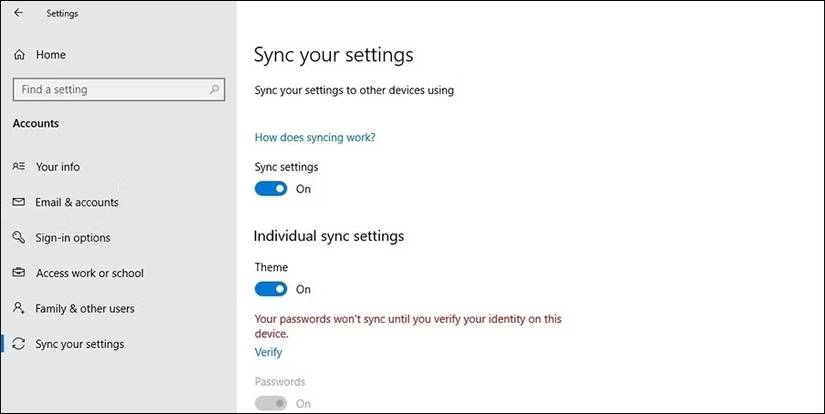Click the Individual sync settings heading
The height and width of the screenshot is (414, 825).
point(329,236)
